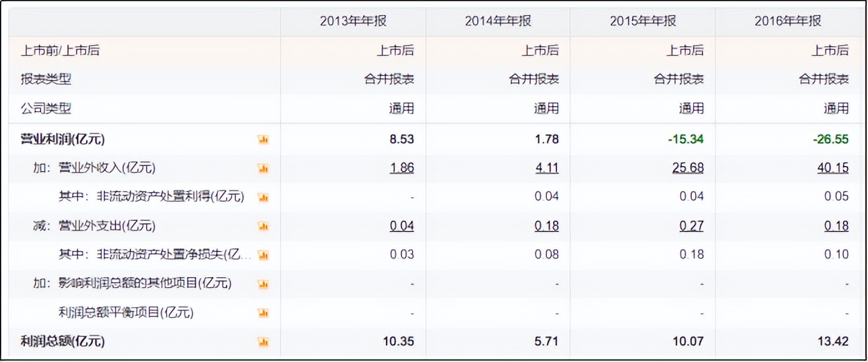Open chart icon for 营业外收入(亿元) row

coord(263,169)
